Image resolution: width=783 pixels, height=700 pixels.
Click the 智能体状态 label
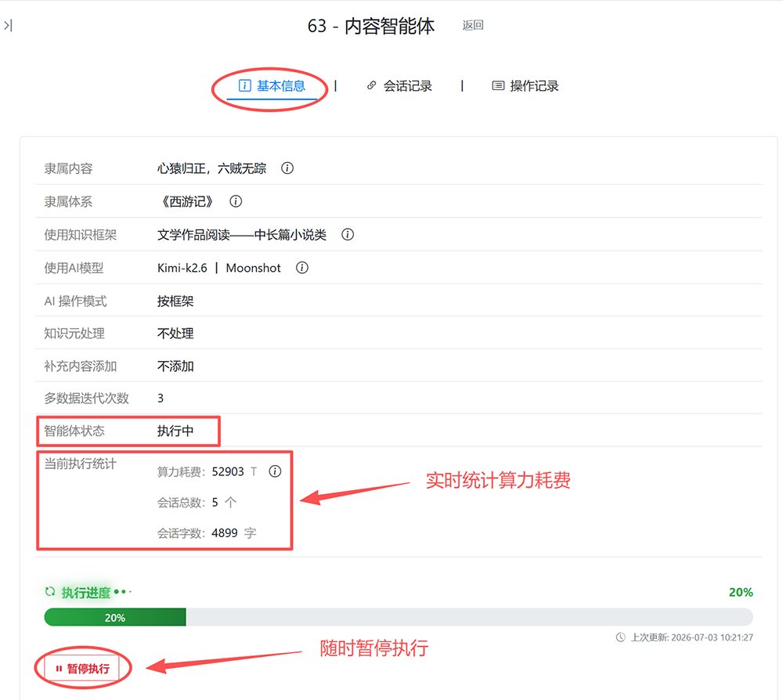(74, 431)
